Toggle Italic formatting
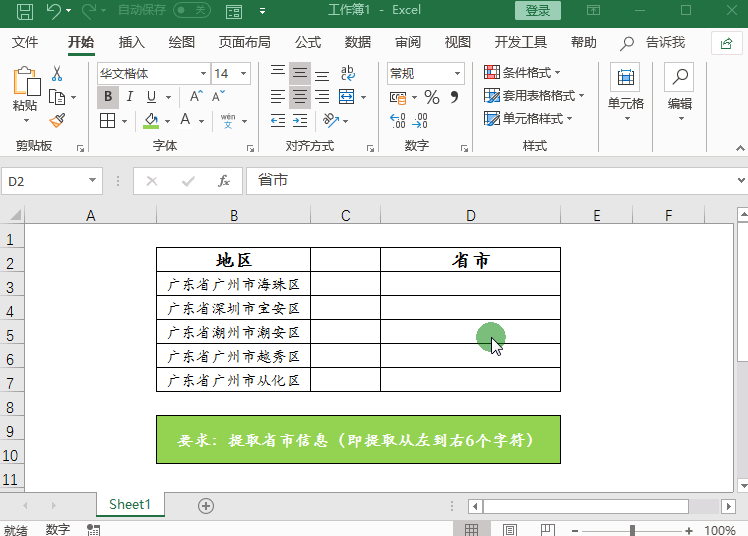748x536 pixels. (x=130, y=97)
